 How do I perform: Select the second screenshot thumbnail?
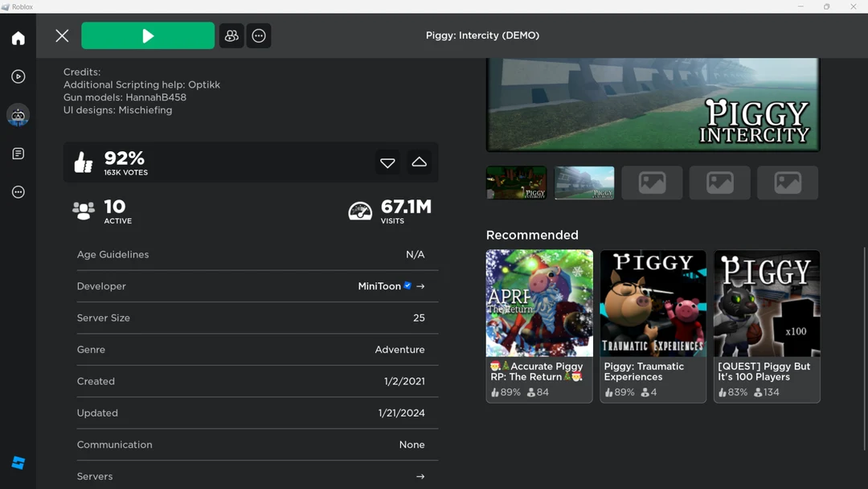(584, 183)
